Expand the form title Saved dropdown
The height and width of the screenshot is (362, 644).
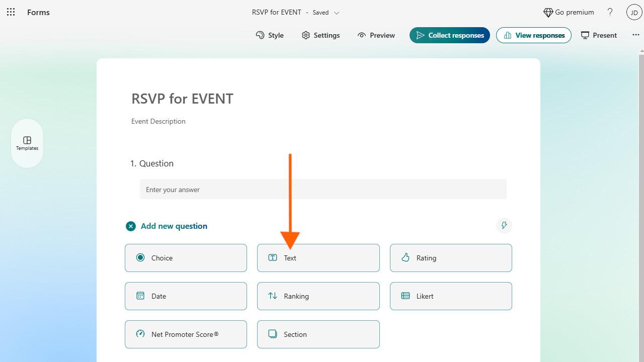pos(337,13)
